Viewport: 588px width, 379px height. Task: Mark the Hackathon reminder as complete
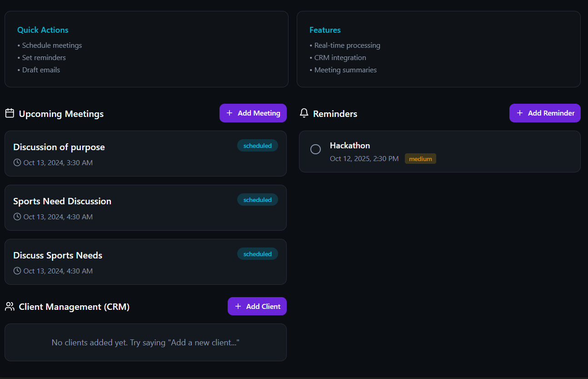[316, 149]
